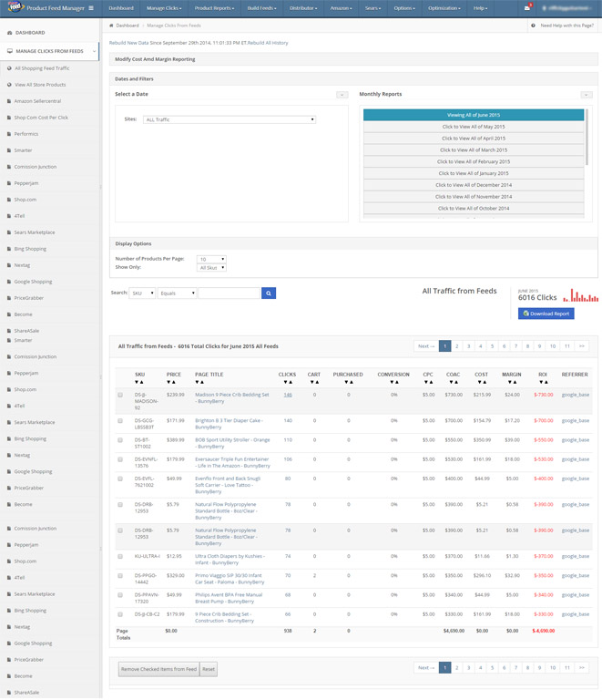This screenshot has width=602, height=700.
Task: Click the sort arrows under PRICE column
Action: pyautogui.click(x=172, y=382)
